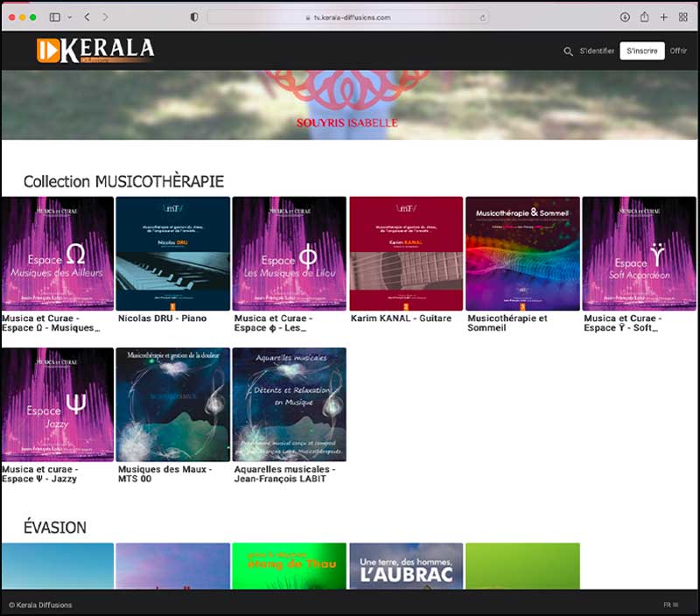Open the étang de Thau thumbnail
Viewport: 700px width, 616px height.
(290, 566)
